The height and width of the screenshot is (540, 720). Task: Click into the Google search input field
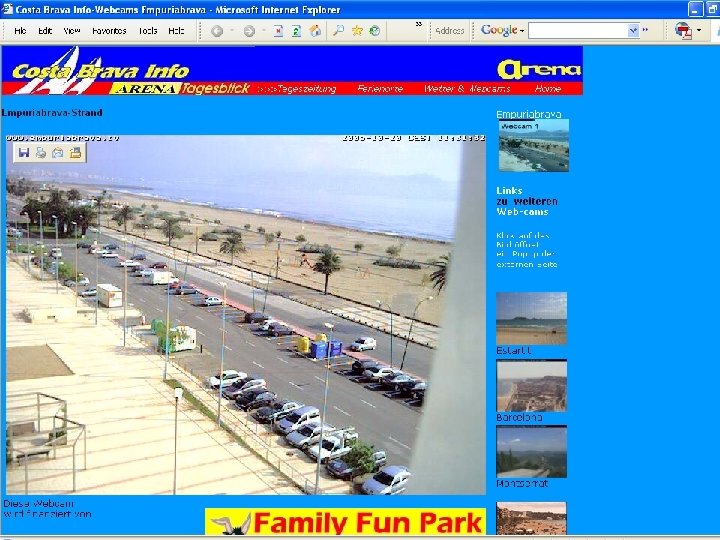pos(578,31)
